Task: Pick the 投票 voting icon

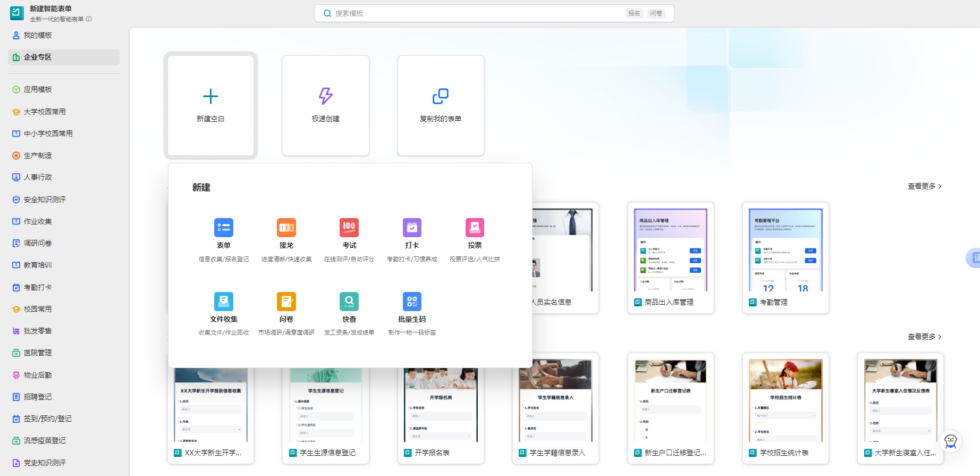Action: pos(475,228)
